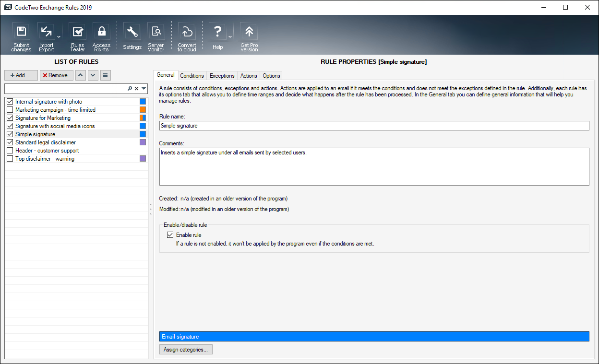This screenshot has width=599, height=364.
Task: Check the Top disclaimer - warning checkbox
Action: tap(10, 159)
